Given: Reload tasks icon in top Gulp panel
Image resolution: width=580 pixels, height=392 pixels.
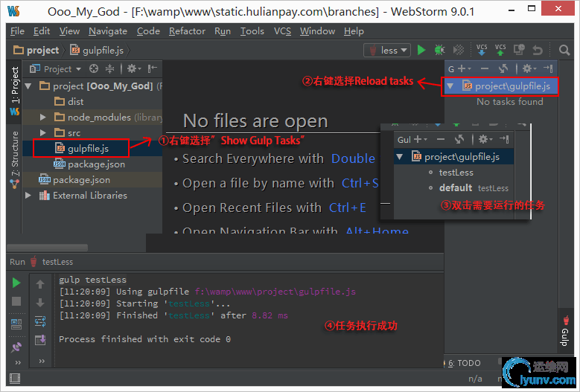Looking at the screenshot, I should (503, 68).
